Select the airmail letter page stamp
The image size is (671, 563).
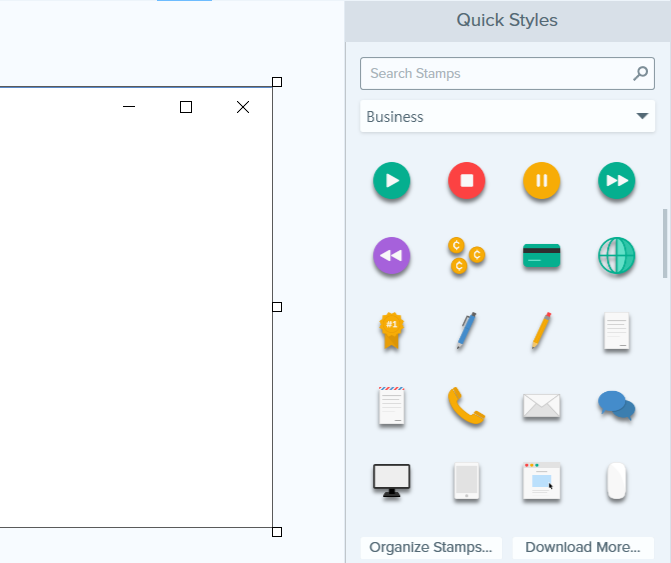(x=392, y=406)
